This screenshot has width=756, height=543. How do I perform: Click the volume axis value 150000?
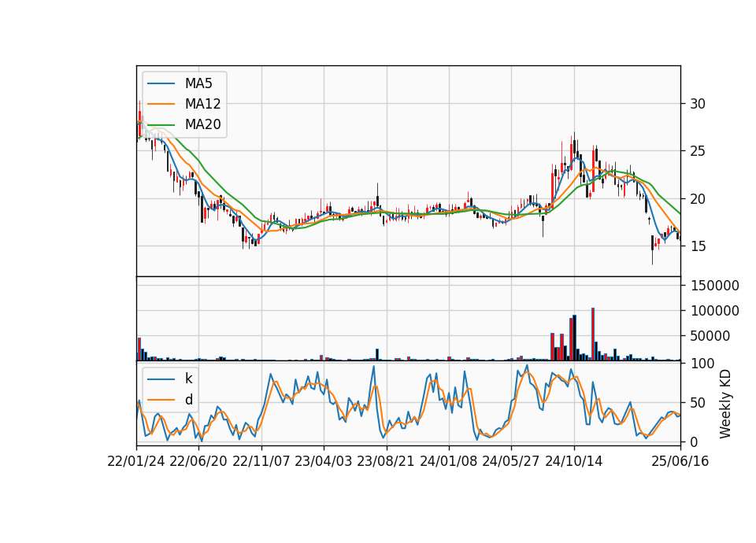coord(715,286)
